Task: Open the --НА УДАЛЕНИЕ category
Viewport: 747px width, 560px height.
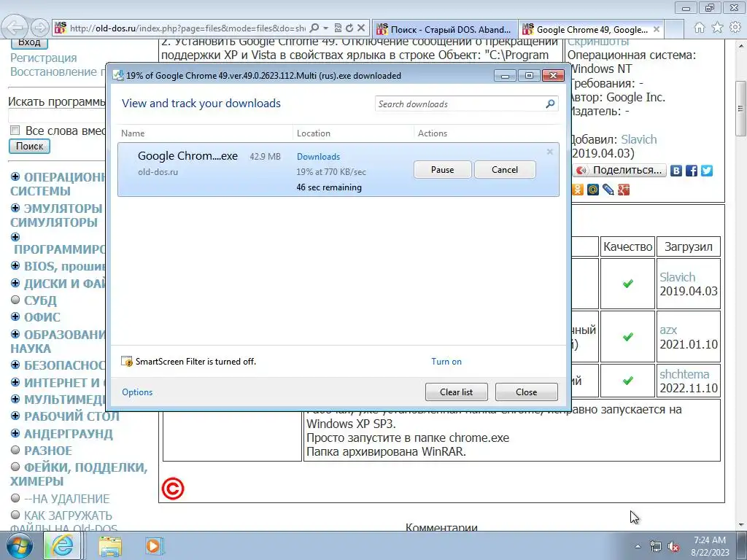Action: coord(66,499)
